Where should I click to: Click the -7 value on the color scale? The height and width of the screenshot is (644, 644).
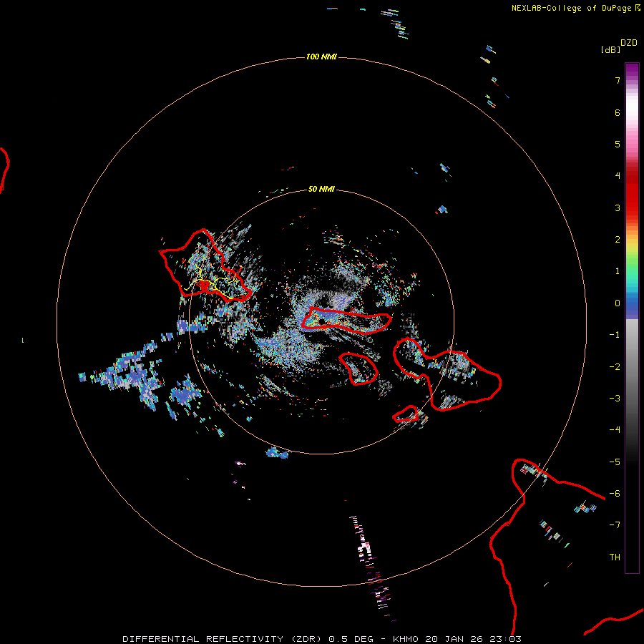[x=615, y=525]
